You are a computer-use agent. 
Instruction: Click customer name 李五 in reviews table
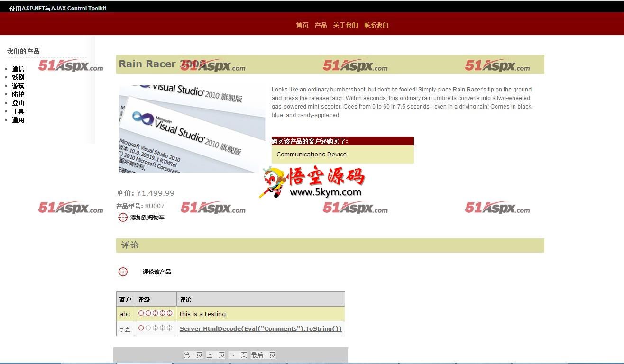[125, 329]
